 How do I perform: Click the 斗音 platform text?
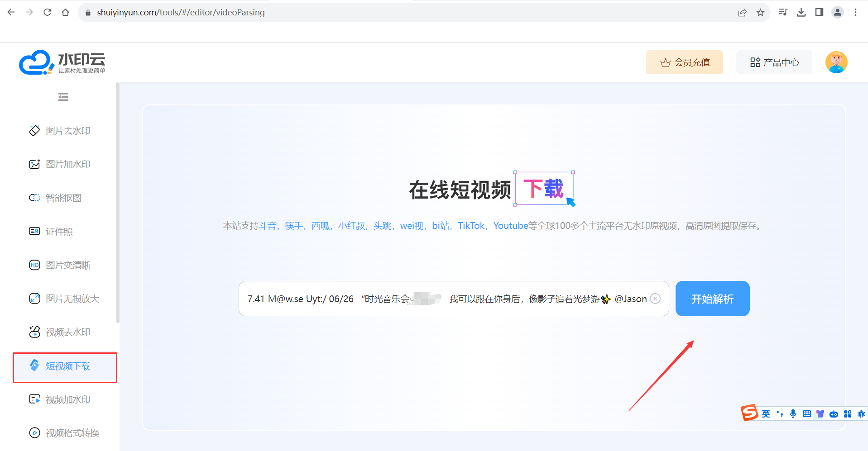[268, 226]
